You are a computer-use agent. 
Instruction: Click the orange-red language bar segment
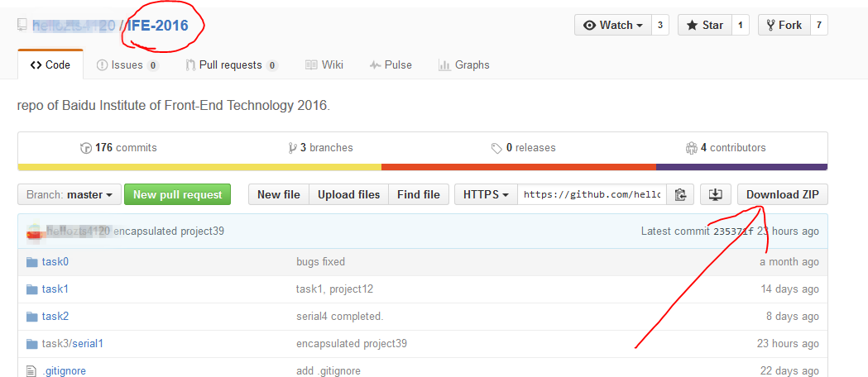519,167
